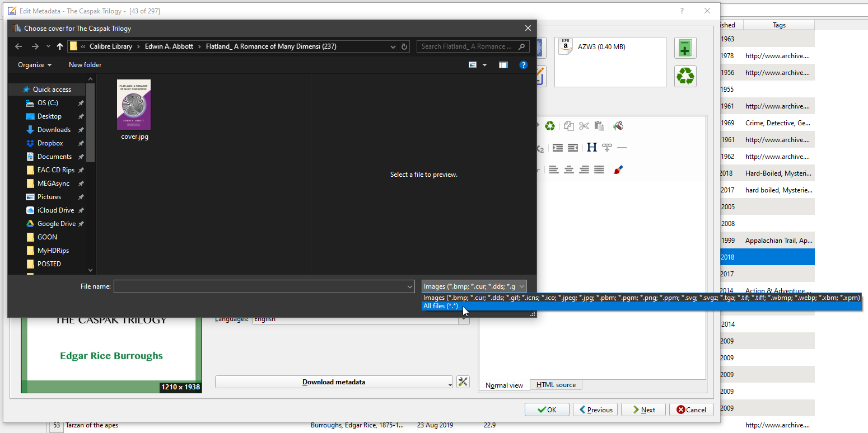Image resolution: width=868 pixels, height=433 pixels.
Task: Click the insert link icon
Action: click(x=607, y=148)
